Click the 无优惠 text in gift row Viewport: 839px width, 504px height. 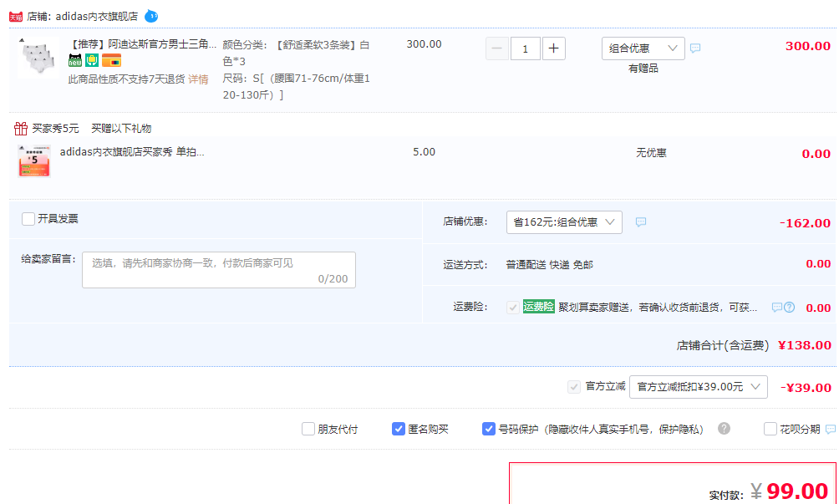tap(651, 153)
